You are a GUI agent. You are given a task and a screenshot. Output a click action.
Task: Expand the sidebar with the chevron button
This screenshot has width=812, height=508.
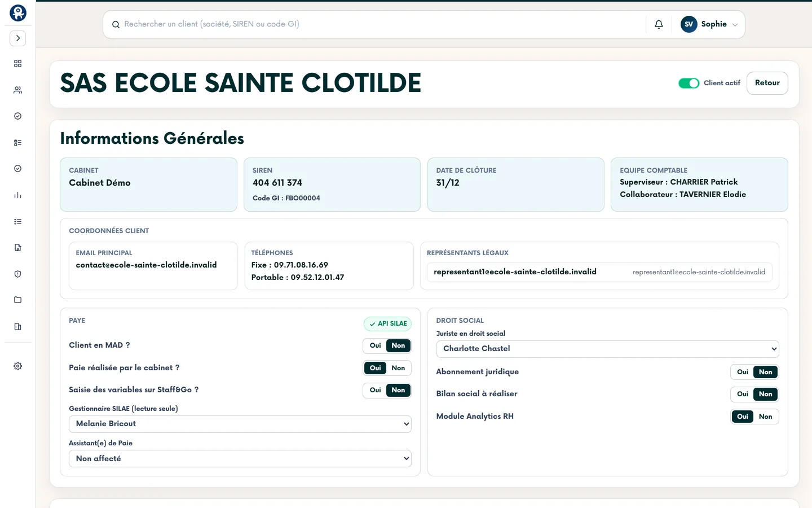click(18, 38)
